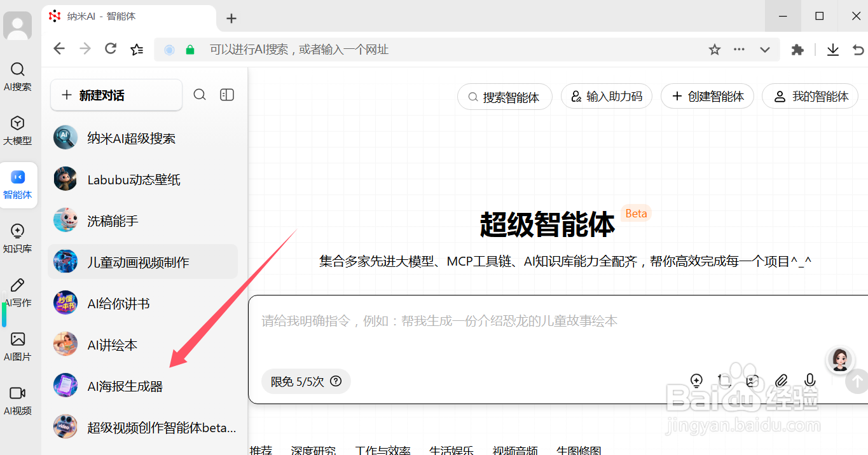Select the 智能体 icon in the left sidebar
Image resolution: width=868 pixels, height=455 pixels.
[x=18, y=185]
